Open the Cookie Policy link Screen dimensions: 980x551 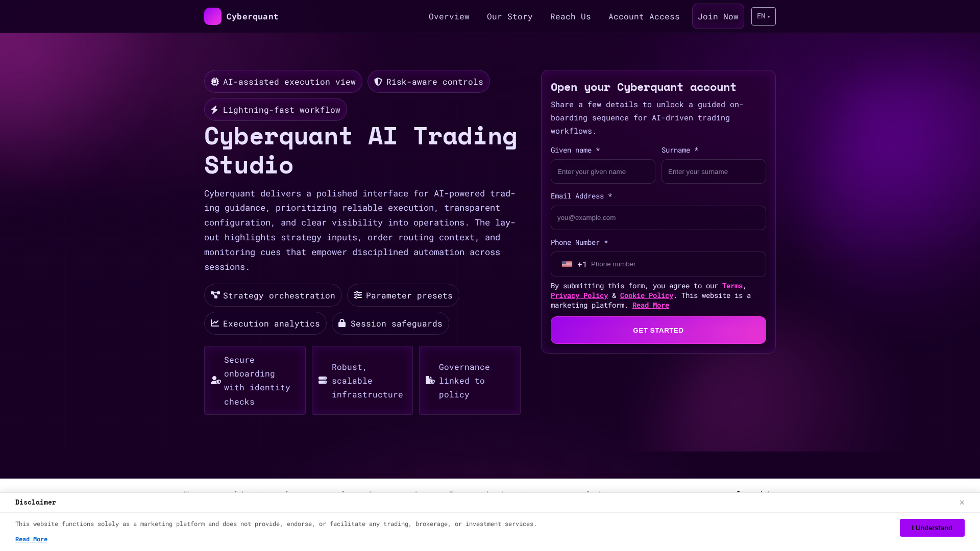click(x=647, y=295)
